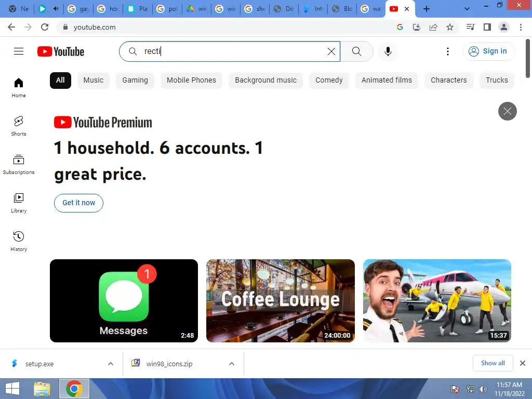Viewport: 532px width, 399px height.
Task: Bookmark this page with star icon
Action: tap(450, 27)
